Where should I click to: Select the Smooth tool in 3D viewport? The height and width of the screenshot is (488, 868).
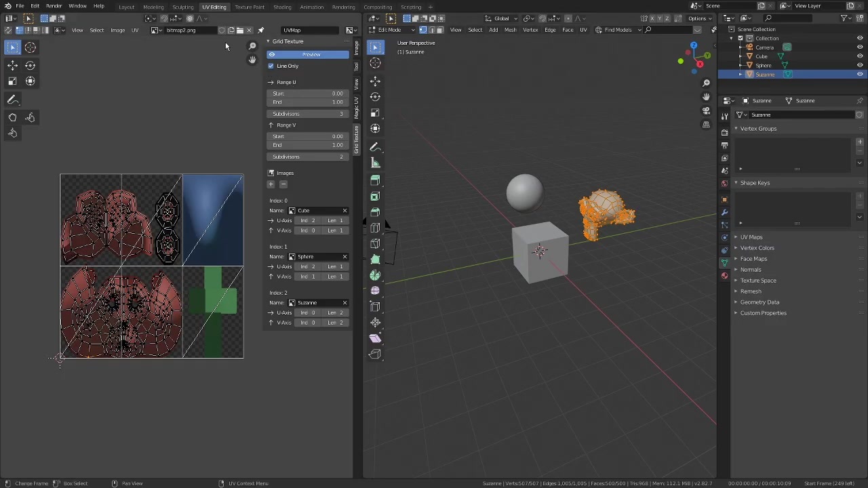tap(375, 291)
